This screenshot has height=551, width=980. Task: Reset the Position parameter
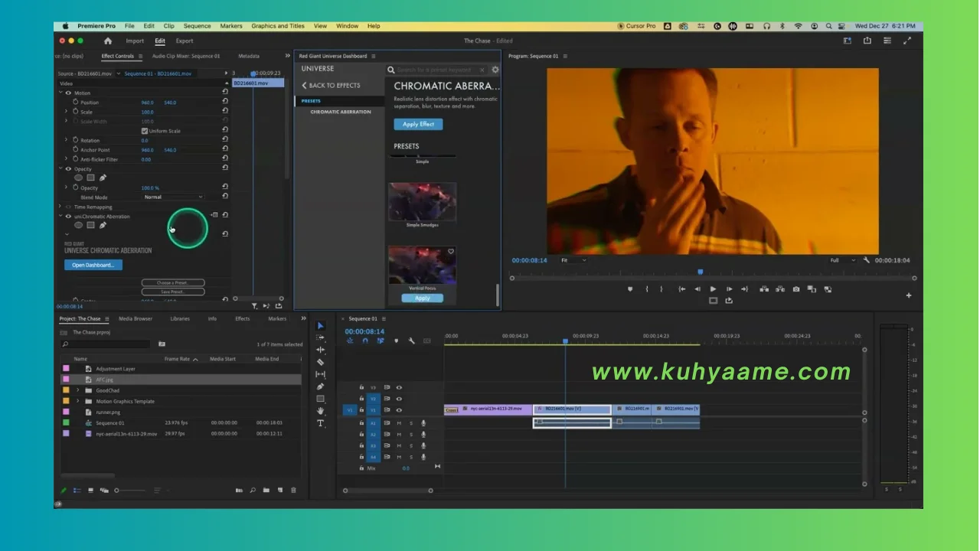[225, 103]
